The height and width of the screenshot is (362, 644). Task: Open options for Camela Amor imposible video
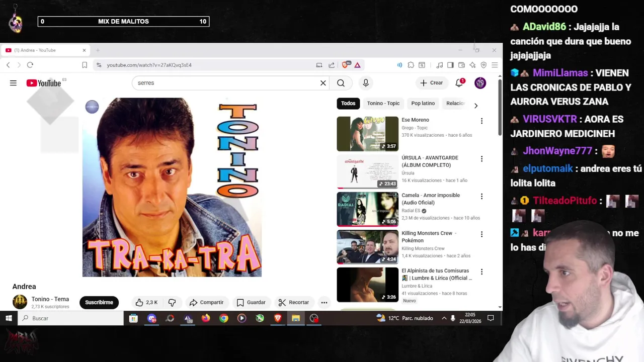[x=481, y=196]
